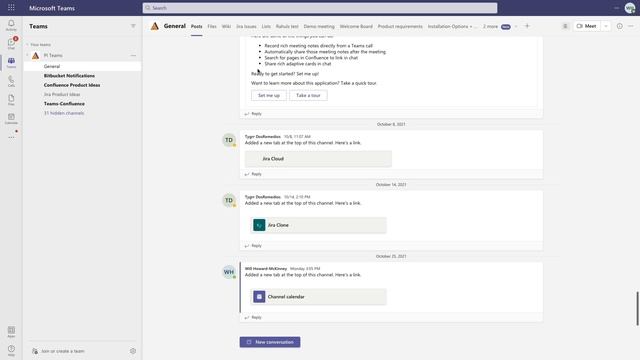Screen dimensions: 640x360
Task: Open the Lists tab
Action: coord(266,26)
